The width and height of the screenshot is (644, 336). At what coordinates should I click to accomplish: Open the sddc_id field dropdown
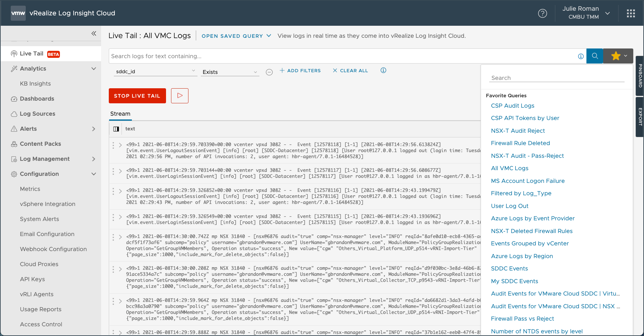click(155, 72)
